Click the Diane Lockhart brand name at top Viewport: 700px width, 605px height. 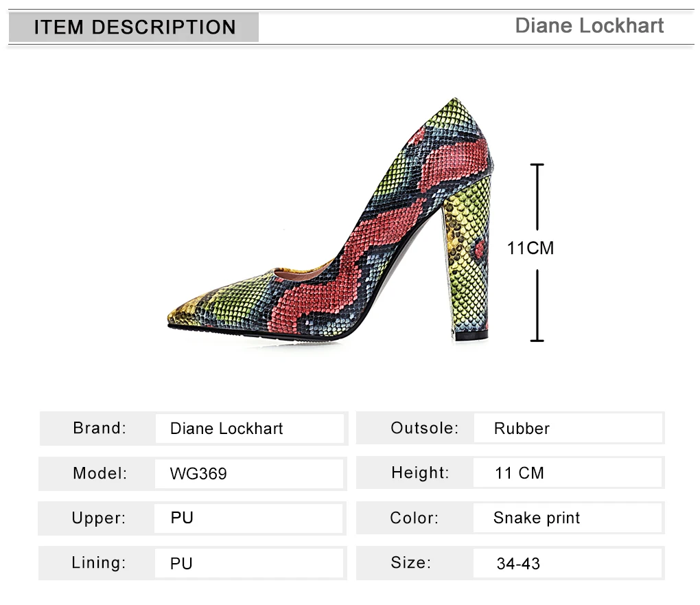click(589, 26)
